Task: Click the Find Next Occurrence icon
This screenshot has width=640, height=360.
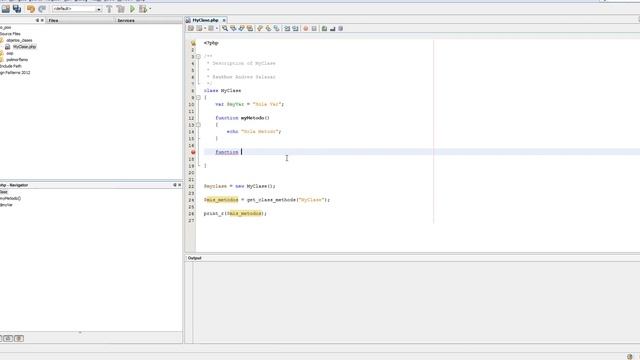Action: (x=241, y=28)
